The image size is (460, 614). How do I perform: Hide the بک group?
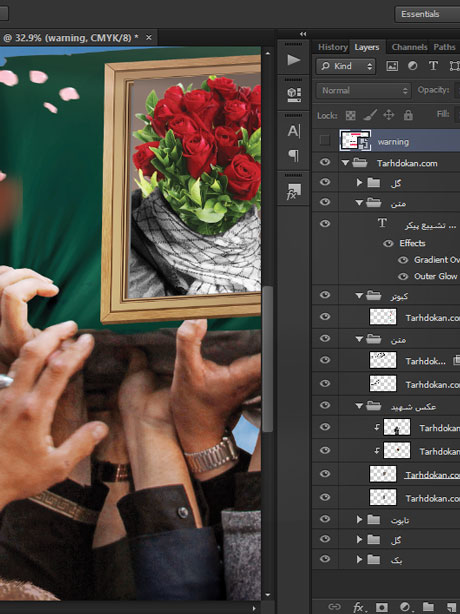tap(325, 559)
